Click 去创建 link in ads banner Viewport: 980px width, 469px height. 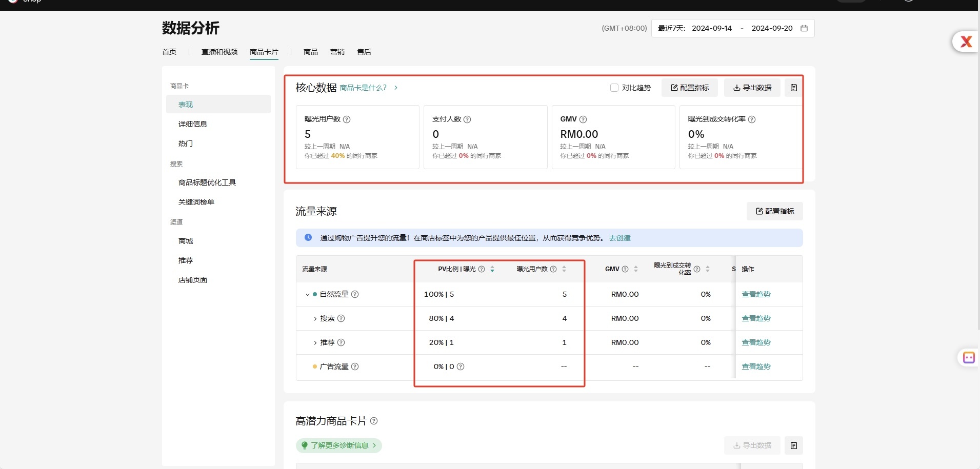coord(619,238)
